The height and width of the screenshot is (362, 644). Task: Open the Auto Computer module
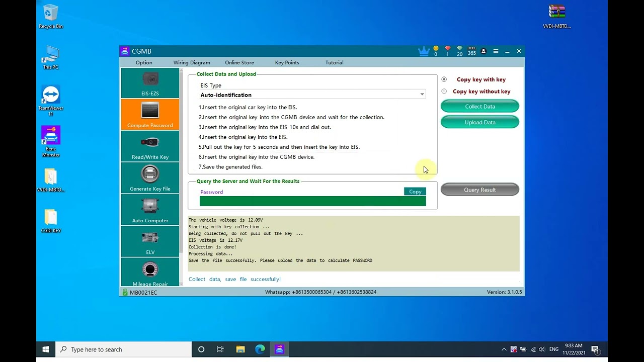pyautogui.click(x=150, y=210)
